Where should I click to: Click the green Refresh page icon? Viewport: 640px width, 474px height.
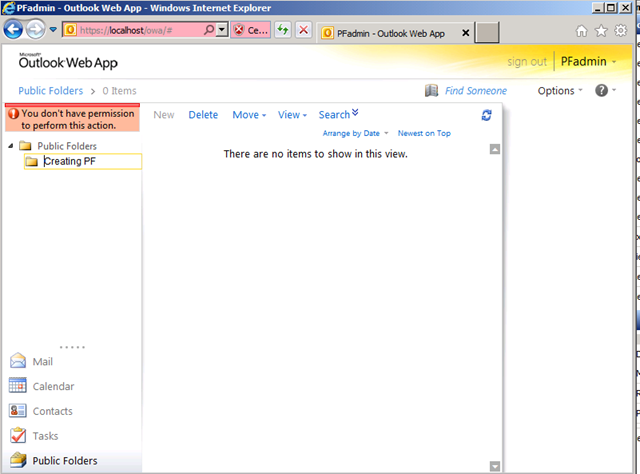point(282,30)
